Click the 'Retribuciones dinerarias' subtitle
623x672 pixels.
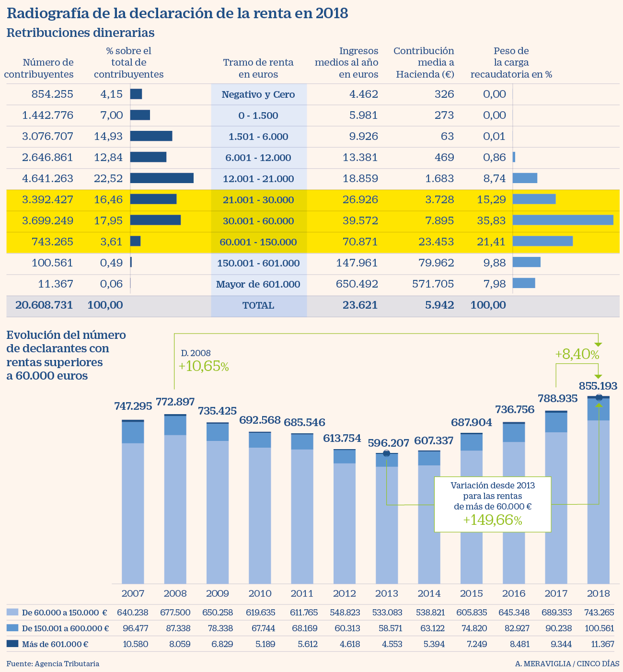point(81,33)
